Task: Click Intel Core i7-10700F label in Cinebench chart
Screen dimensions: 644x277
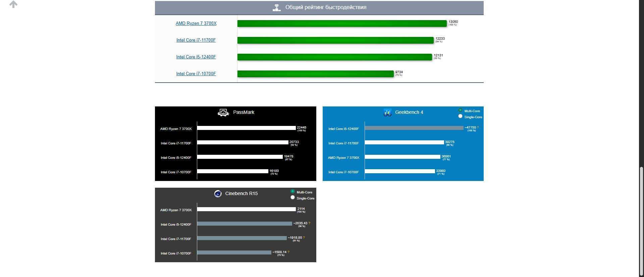Action: click(176, 253)
